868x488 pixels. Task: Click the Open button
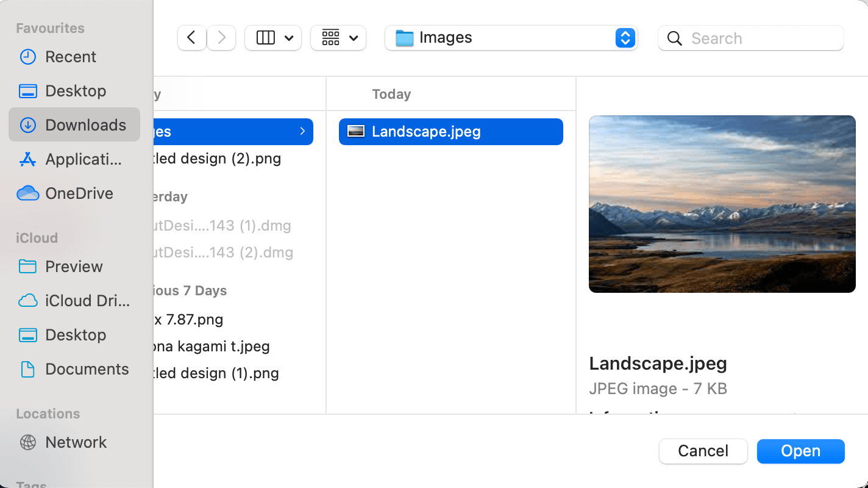coord(800,451)
